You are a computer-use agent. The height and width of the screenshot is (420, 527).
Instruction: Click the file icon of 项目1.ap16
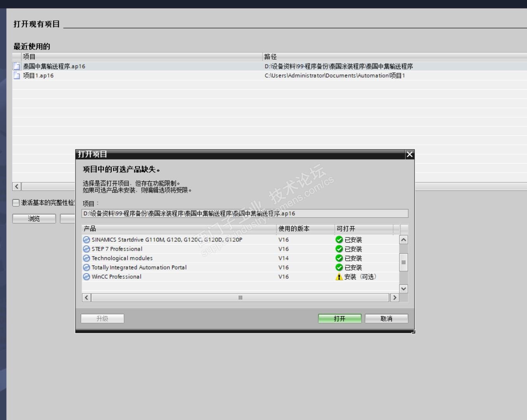pyautogui.click(x=17, y=76)
